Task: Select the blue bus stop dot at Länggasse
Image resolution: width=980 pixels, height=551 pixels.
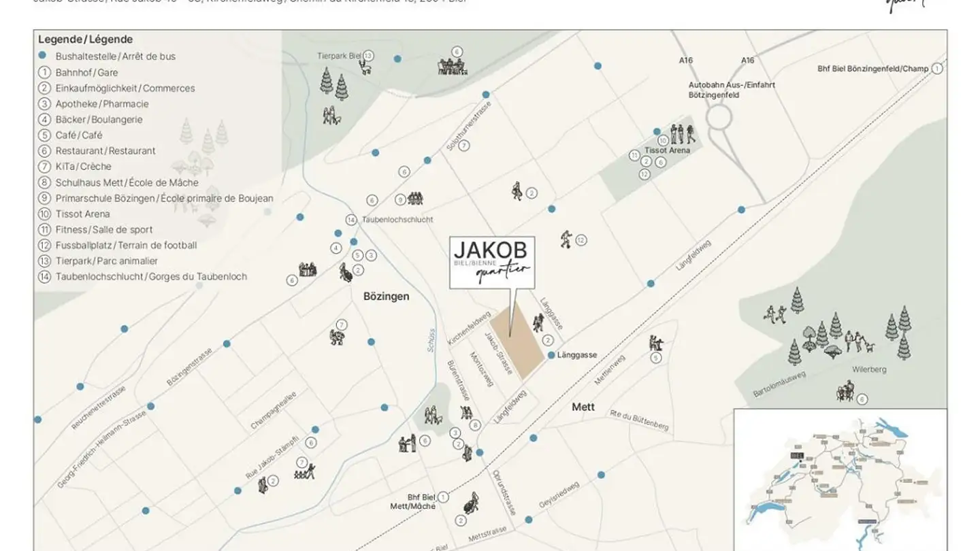Action: [551, 355]
